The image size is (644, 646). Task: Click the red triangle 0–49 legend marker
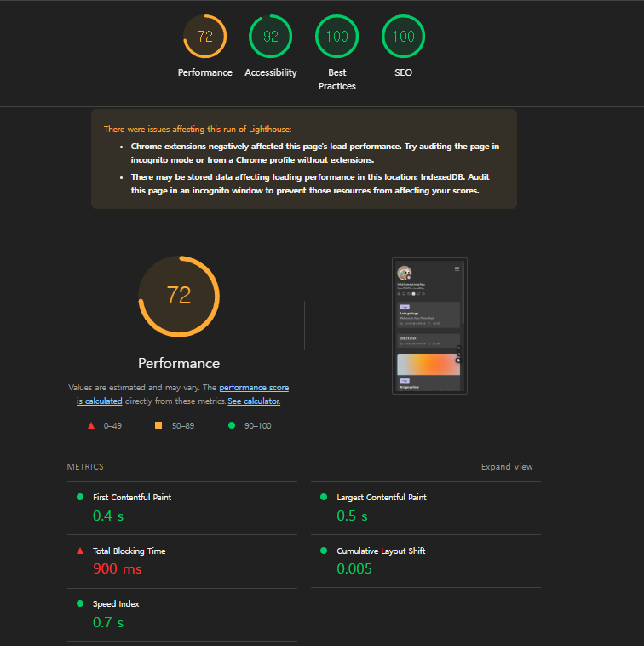(90, 425)
